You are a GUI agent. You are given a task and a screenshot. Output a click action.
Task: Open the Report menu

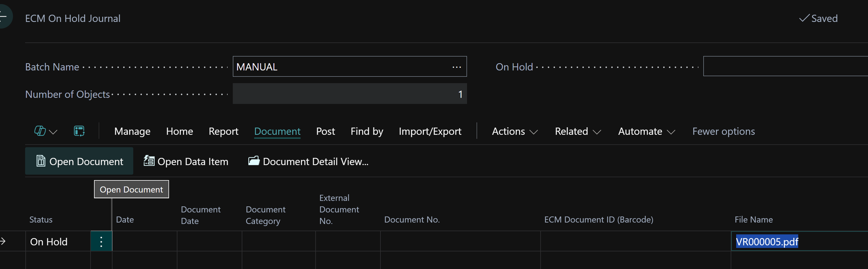tap(223, 131)
